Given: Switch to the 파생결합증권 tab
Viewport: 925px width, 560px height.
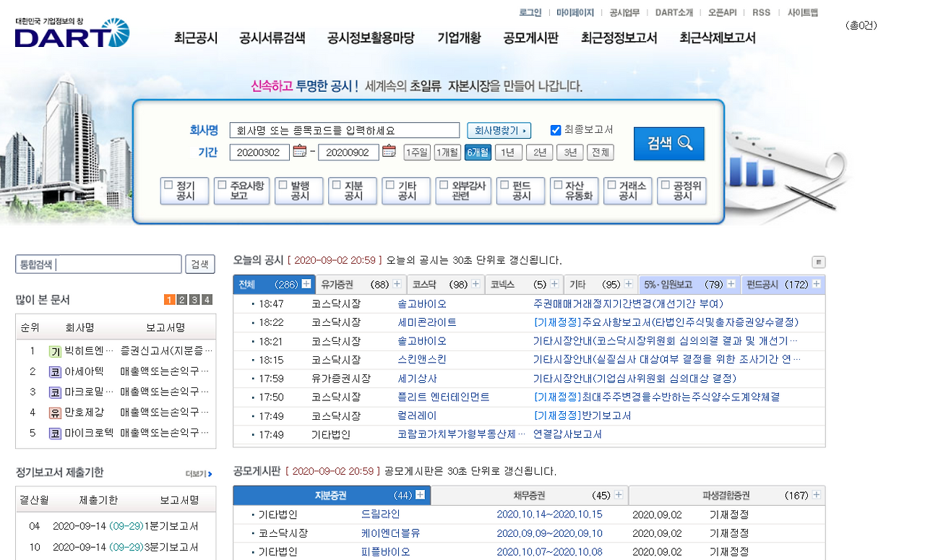Looking at the screenshot, I should [x=727, y=496].
